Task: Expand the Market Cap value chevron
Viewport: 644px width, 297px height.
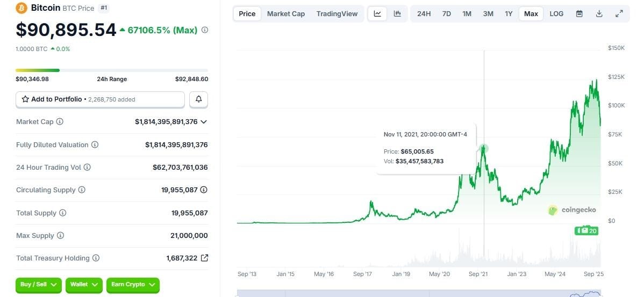Action: 204,122
